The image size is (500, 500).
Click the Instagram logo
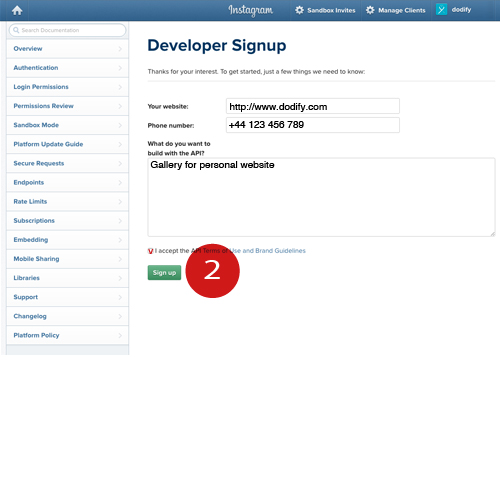(x=251, y=10)
